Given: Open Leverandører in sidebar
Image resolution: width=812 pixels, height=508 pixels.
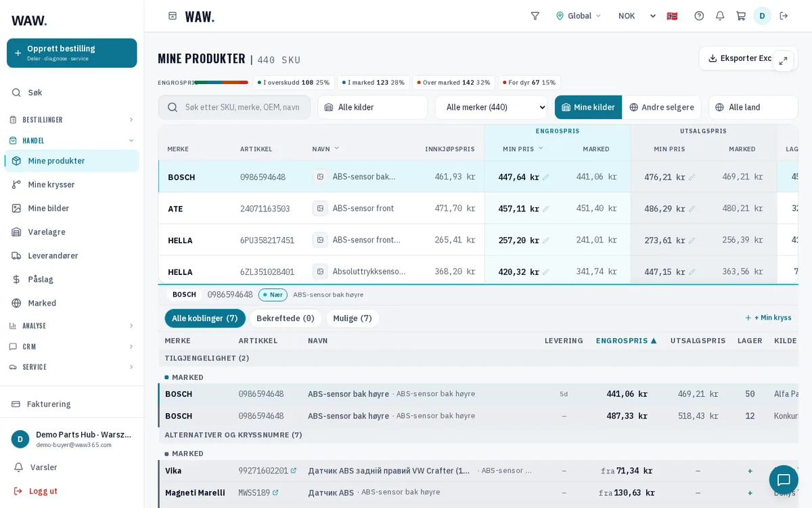Looking at the screenshot, I should 72,255.
